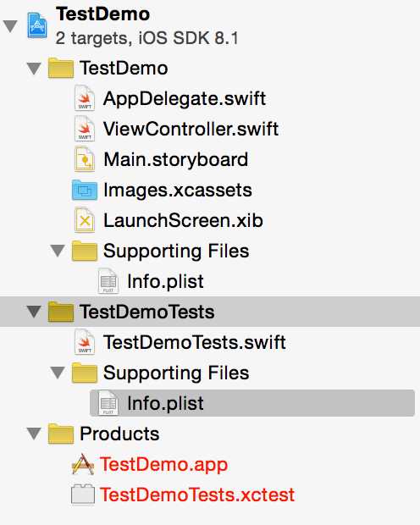The height and width of the screenshot is (525, 420).
Task: Click the ViewController.swift Swift file icon
Action: [x=85, y=129]
